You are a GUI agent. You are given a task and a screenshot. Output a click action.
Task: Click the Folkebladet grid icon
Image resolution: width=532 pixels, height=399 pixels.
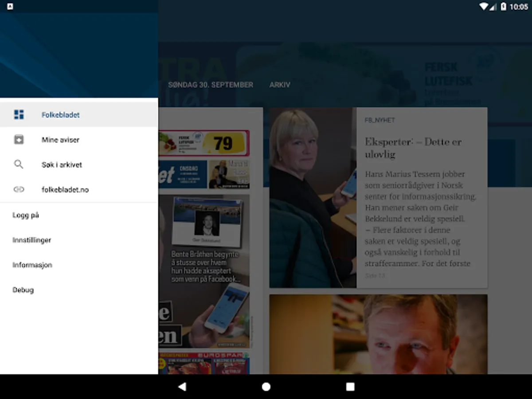tap(19, 115)
